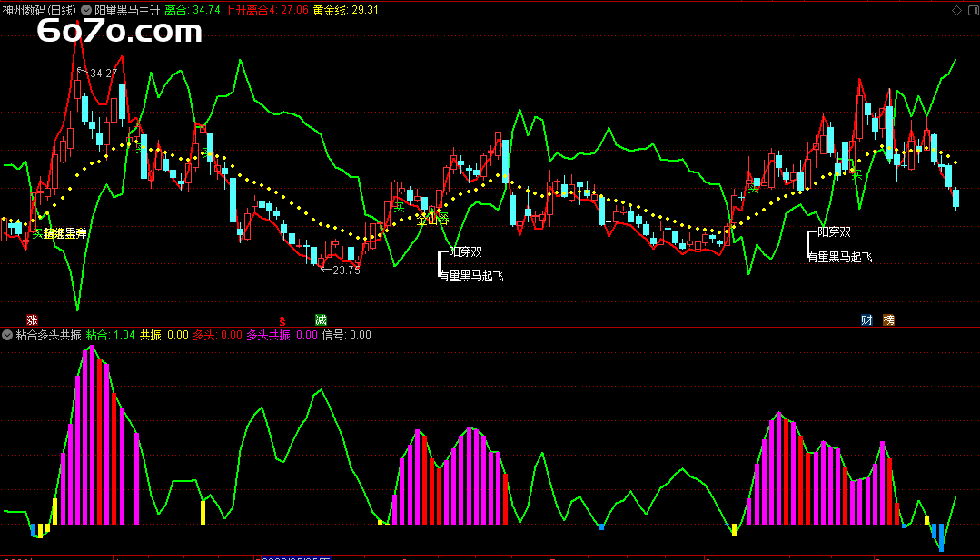Viewport: 980px width, 560px height.
Task: Select the 黄金线: 29.31 value label
Action: tap(346, 10)
